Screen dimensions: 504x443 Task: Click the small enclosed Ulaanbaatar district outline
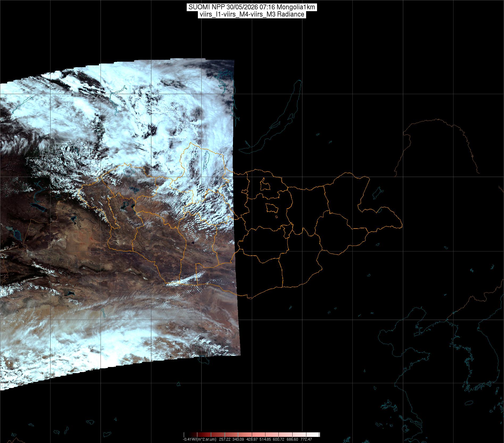[x=272, y=208]
